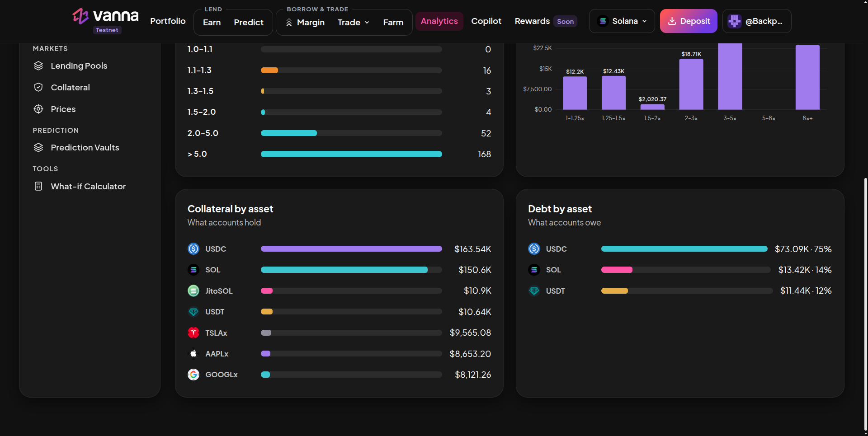Click USDC icon in Debt by asset
Image resolution: width=868 pixels, height=436 pixels.
pos(534,249)
